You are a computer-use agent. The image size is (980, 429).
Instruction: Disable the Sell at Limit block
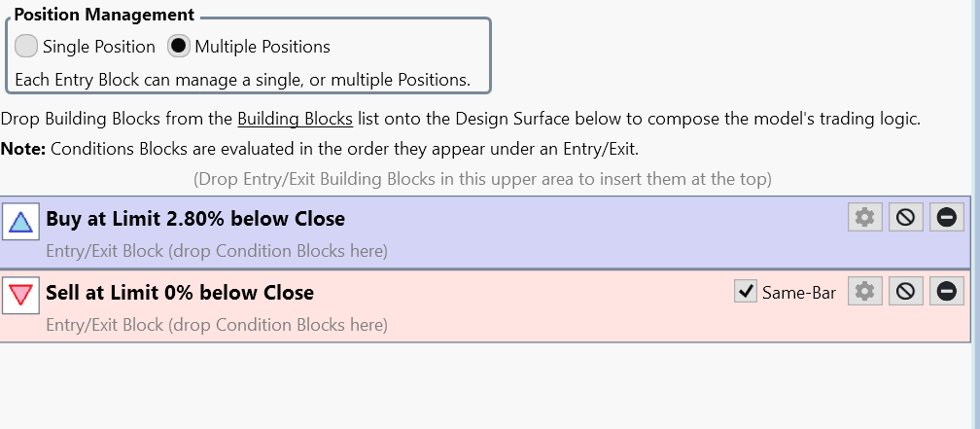906,292
